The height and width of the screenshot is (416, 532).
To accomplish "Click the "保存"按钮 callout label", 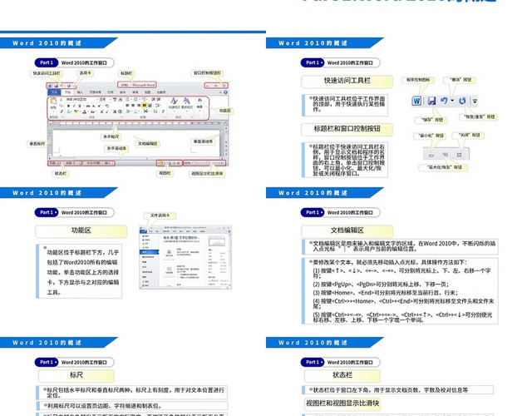I will point(431,120).
